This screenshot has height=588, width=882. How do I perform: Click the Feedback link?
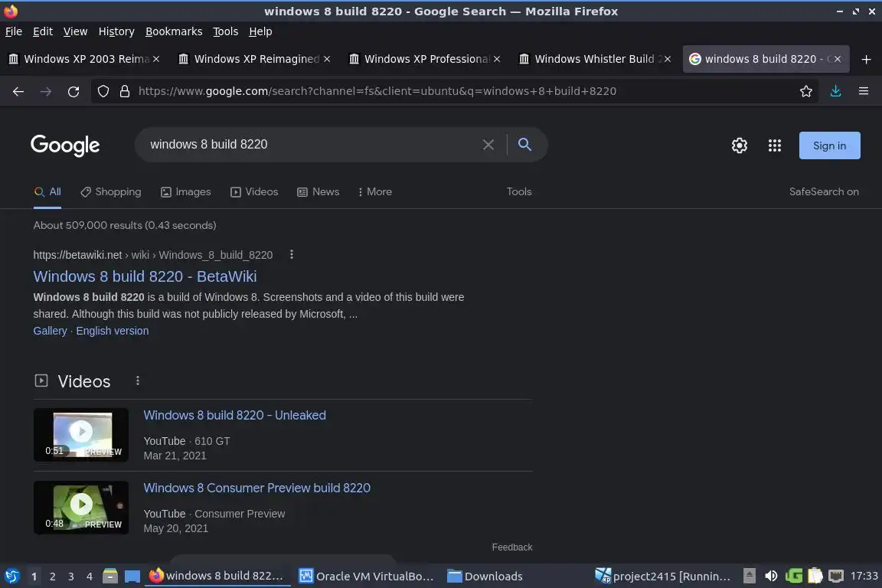point(512,547)
